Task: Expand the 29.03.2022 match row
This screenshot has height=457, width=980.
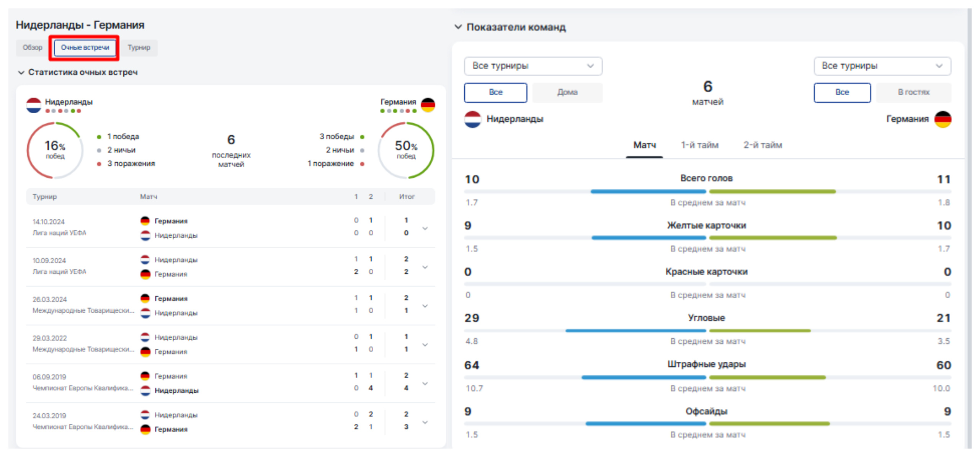Action: [x=425, y=344]
